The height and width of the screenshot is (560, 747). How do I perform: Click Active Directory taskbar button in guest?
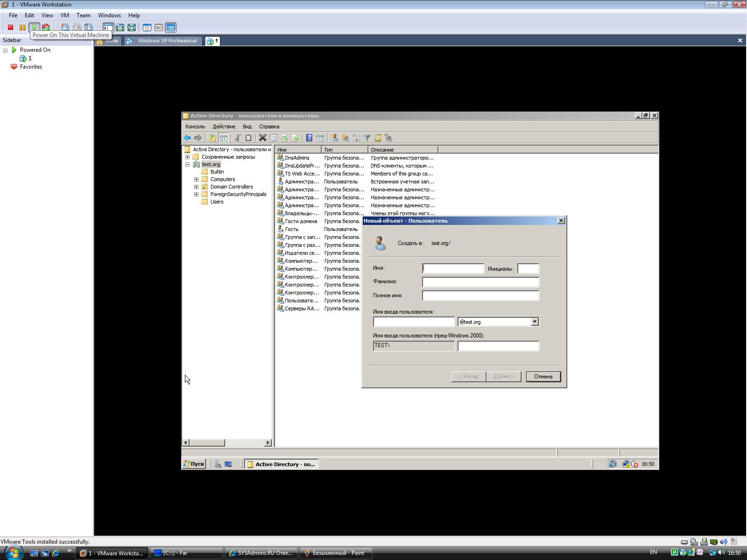click(x=282, y=464)
